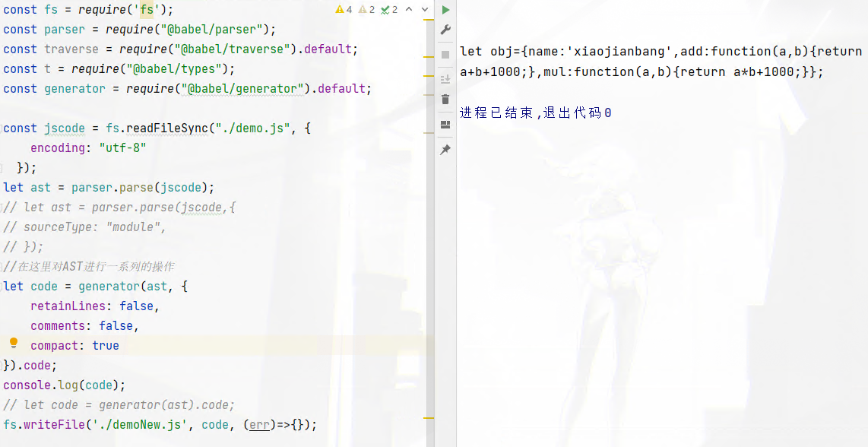Clear console output with the trash icon

tap(445, 99)
